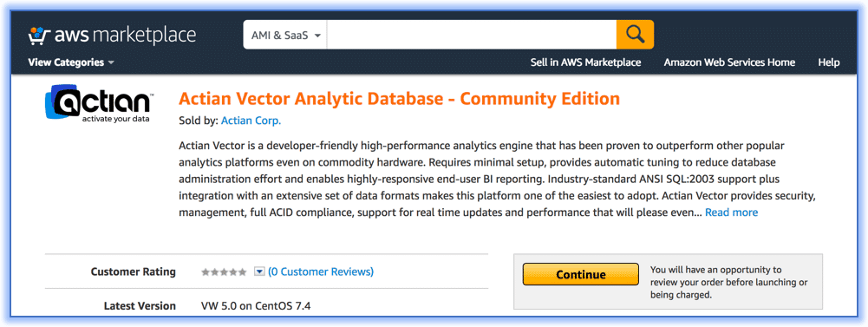Click the Actian company logo
The image size is (868, 327).
pos(99,103)
